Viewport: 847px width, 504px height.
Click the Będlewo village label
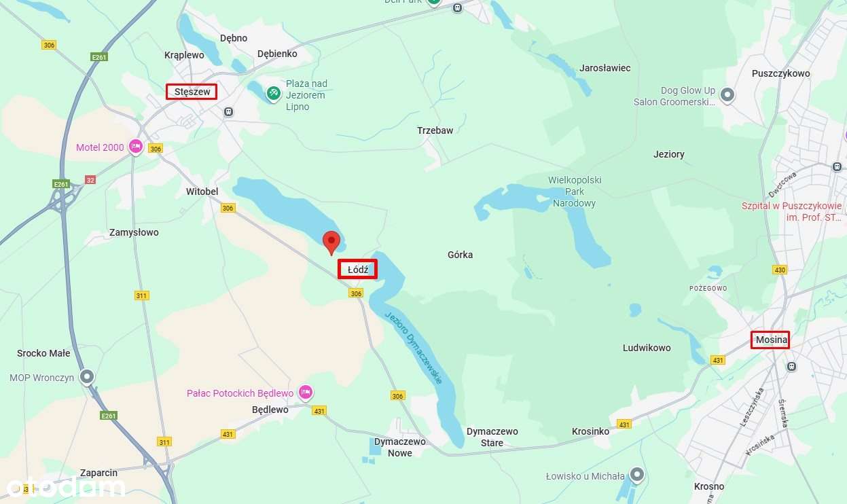click(270, 410)
